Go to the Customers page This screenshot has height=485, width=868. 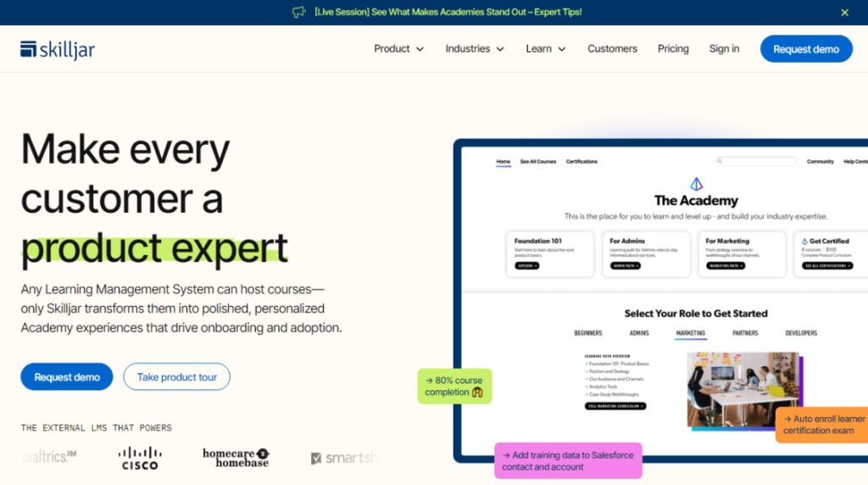coord(612,48)
